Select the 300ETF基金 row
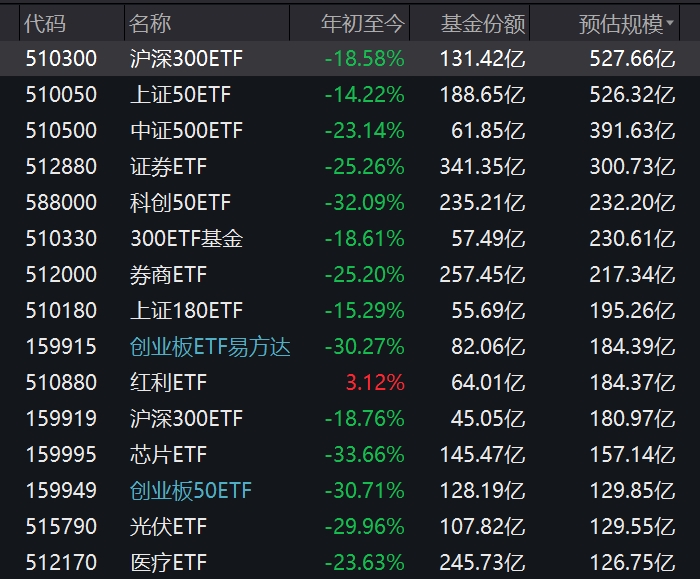 point(186,239)
